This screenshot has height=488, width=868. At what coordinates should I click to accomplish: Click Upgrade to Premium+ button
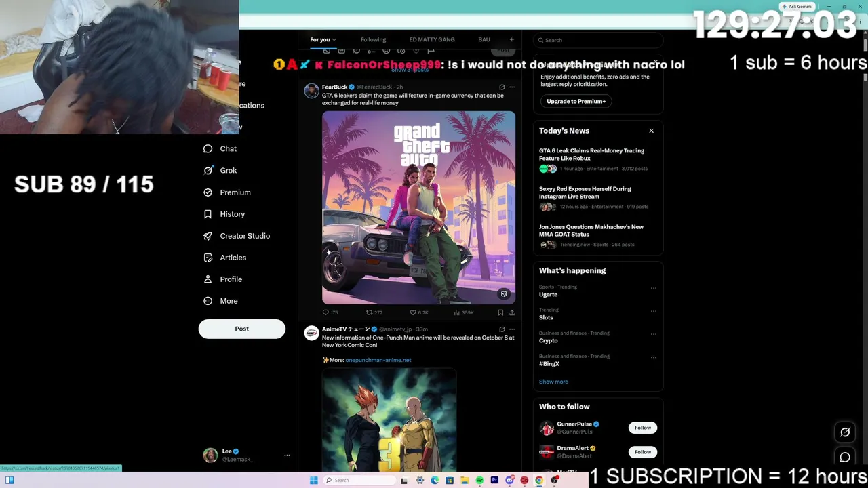(x=576, y=102)
